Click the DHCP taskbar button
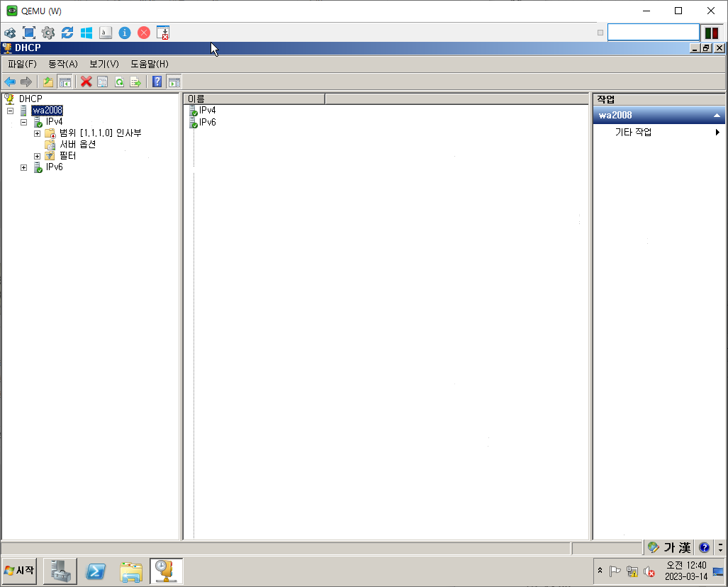Viewport: 728px width, 587px height. tap(166, 571)
